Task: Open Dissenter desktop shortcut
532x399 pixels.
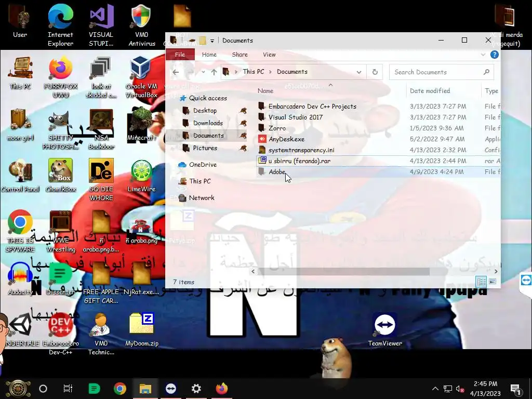Action: coord(60,278)
